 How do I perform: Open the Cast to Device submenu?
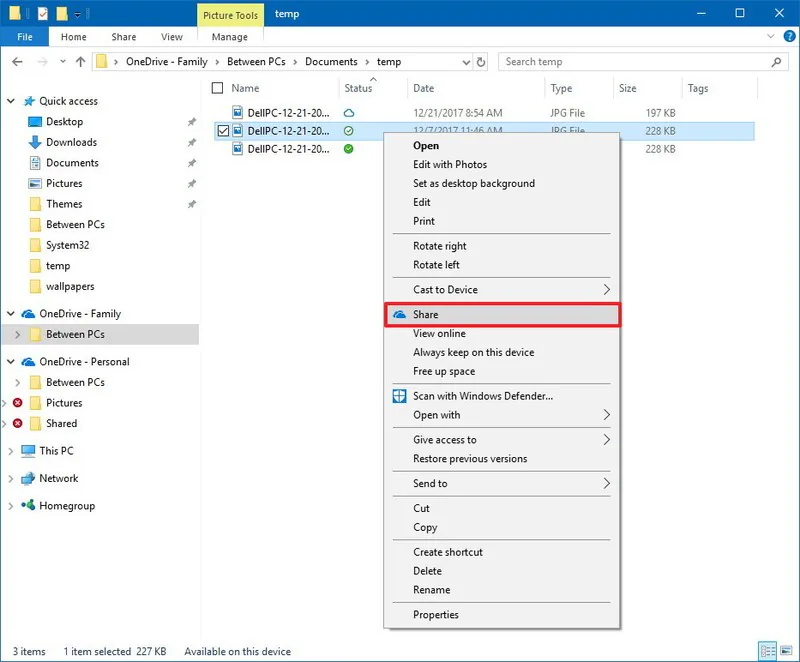[x=502, y=290]
